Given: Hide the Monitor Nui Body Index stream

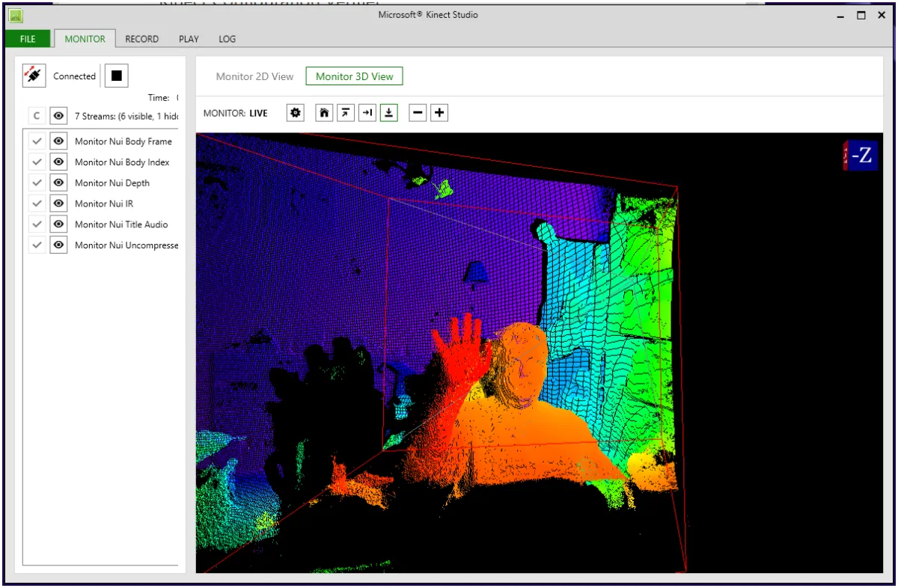Looking at the screenshot, I should pyautogui.click(x=58, y=162).
